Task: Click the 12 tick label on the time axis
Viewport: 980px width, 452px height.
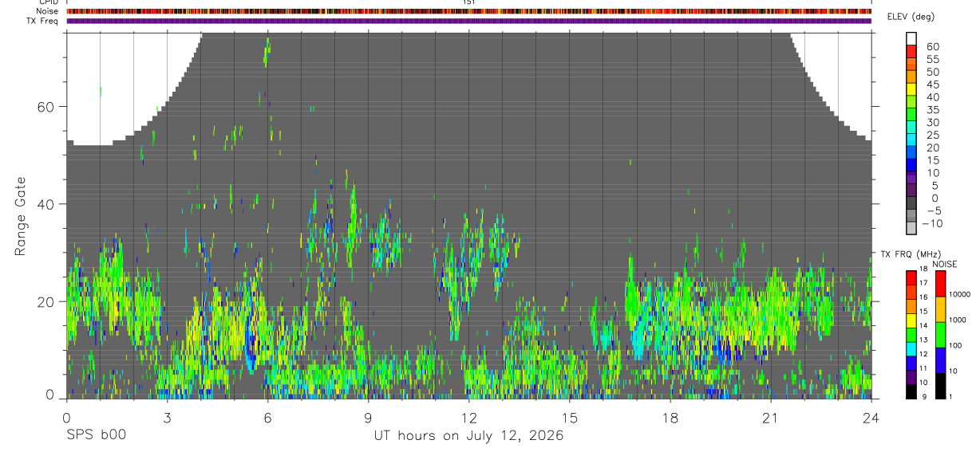Action: pos(468,418)
